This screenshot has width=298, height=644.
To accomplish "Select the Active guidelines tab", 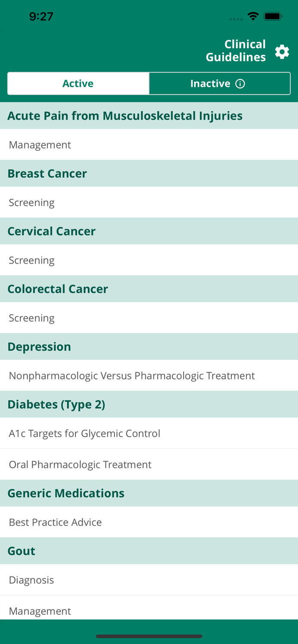I will (78, 83).
